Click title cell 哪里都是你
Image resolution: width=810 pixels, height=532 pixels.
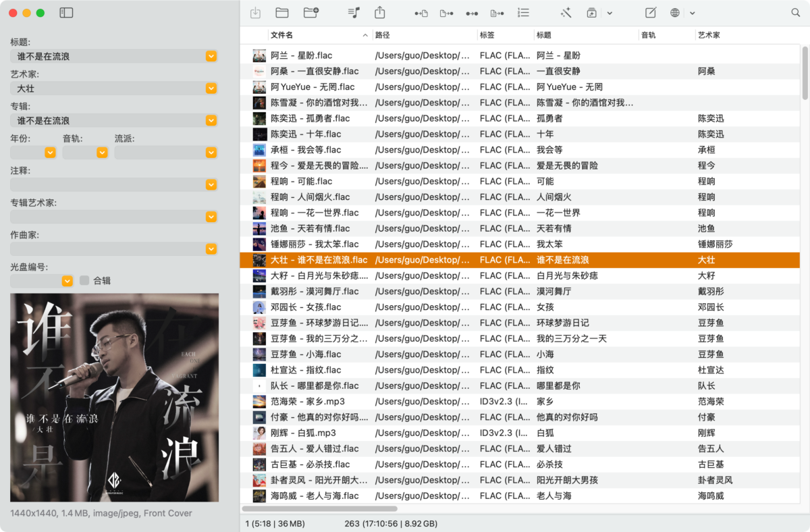pyautogui.click(x=558, y=385)
